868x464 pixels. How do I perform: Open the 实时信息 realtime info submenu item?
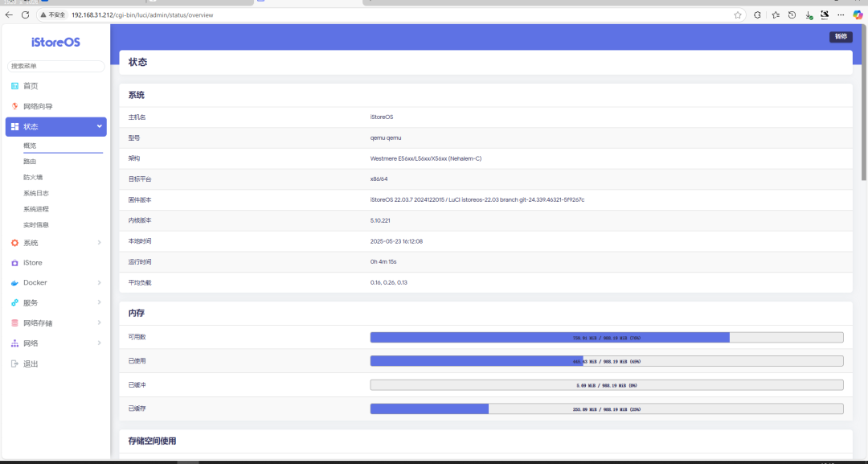(36, 225)
